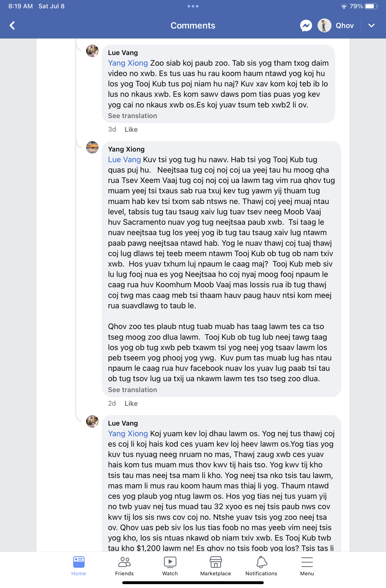Open Yang Xiong mention in first comment
This screenshot has width=386, height=588.
(x=128, y=63)
